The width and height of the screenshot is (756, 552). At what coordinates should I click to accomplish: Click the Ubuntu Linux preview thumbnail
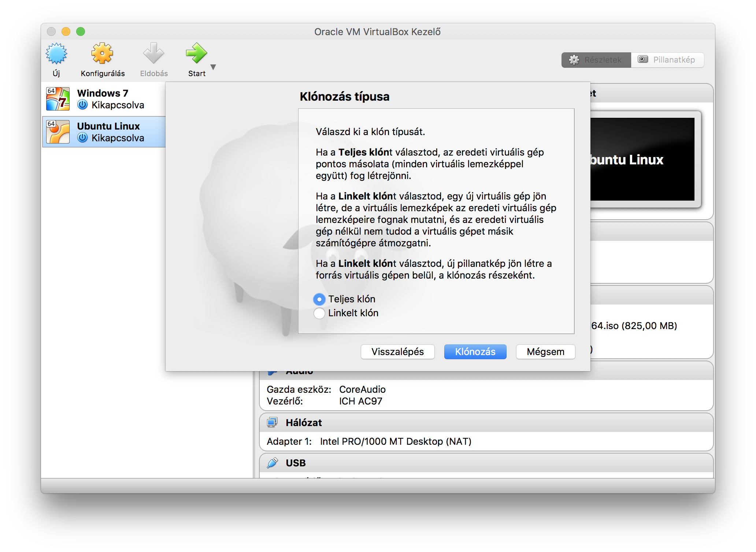[642, 159]
